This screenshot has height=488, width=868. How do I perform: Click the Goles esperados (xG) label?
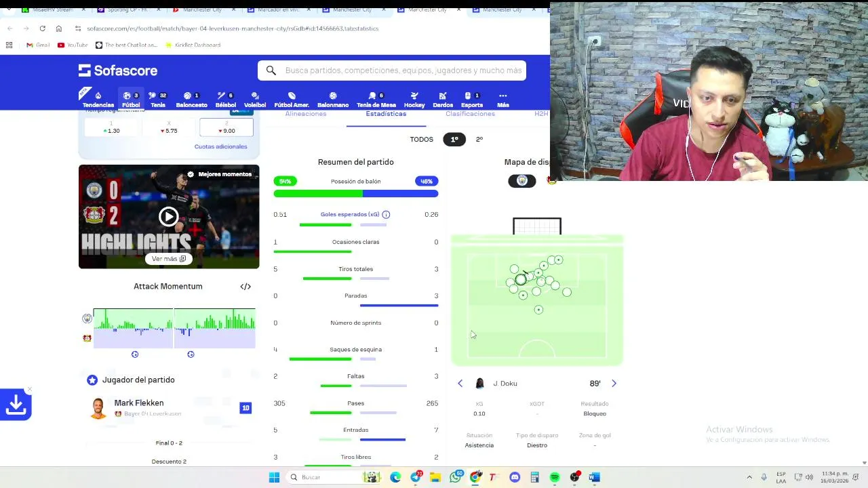[350, 214]
